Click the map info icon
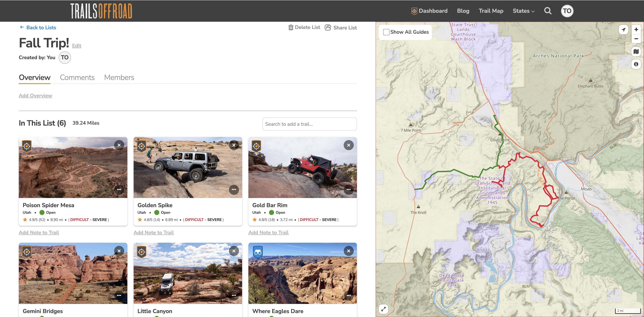 click(x=636, y=64)
